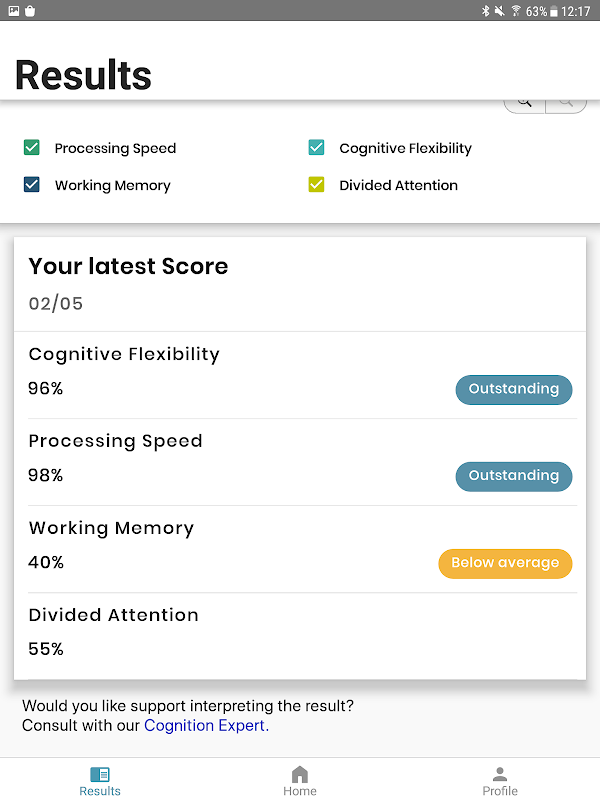Screen dimensions: 600x800
Task: Disable the Cognitive Flexibility checkbox
Action: pos(317,148)
